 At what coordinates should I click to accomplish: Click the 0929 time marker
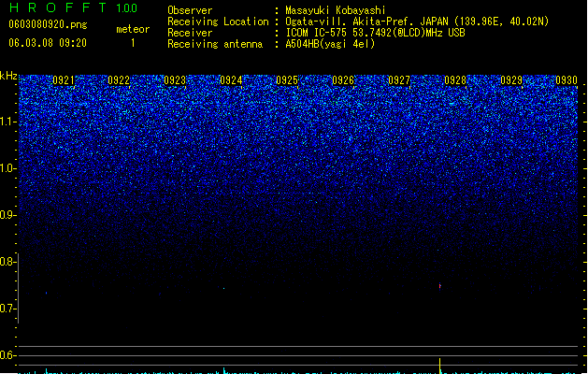(x=511, y=80)
